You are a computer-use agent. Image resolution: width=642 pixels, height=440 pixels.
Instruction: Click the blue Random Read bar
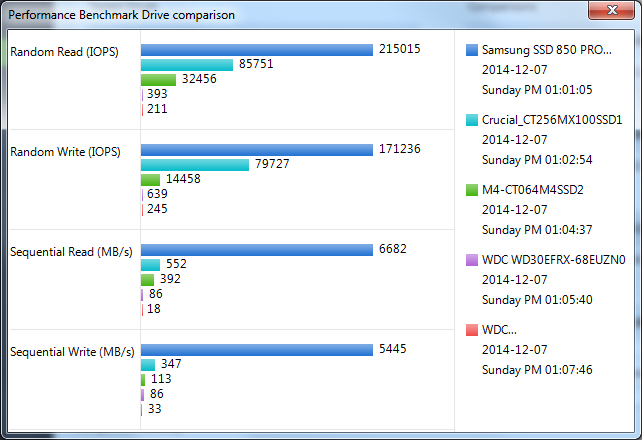(257, 50)
